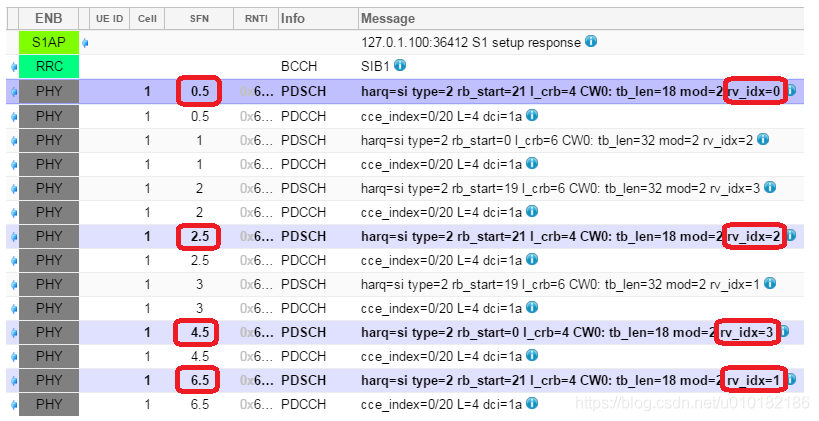Click '127.0.1.100:36412 S1 setup response' message
Screen dimensions: 819x421
471,42
